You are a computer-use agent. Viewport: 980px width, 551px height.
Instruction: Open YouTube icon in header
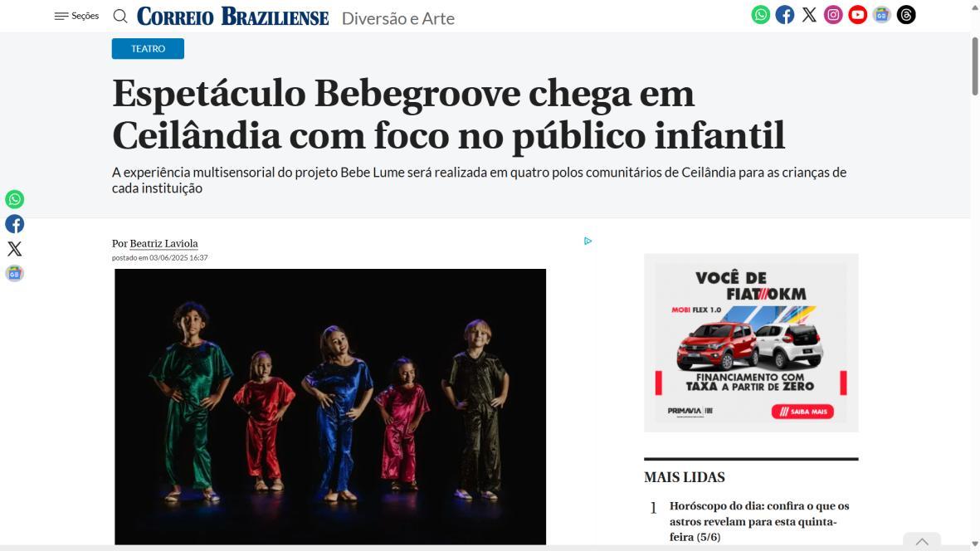point(857,15)
